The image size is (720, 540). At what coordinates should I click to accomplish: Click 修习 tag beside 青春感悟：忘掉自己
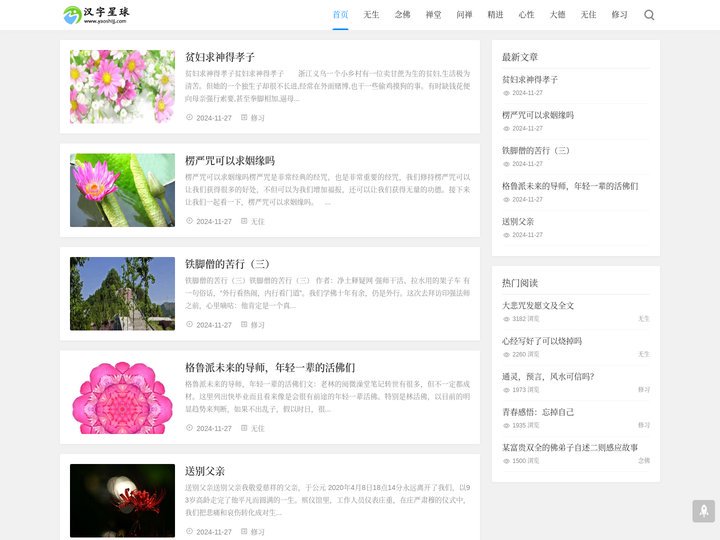644,425
